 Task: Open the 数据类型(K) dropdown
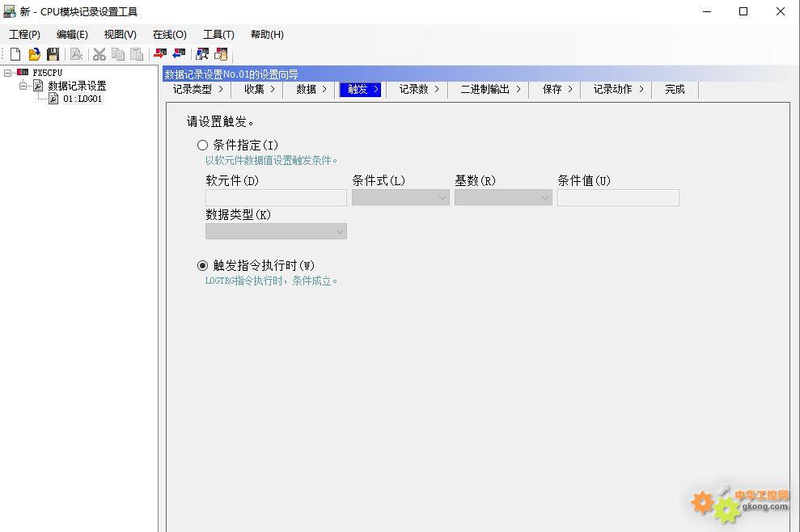(x=276, y=231)
